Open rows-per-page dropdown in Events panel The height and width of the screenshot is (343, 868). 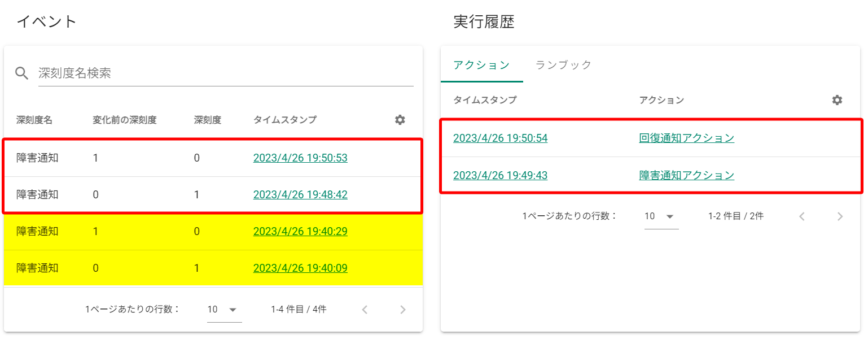click(x=224, y=310)
